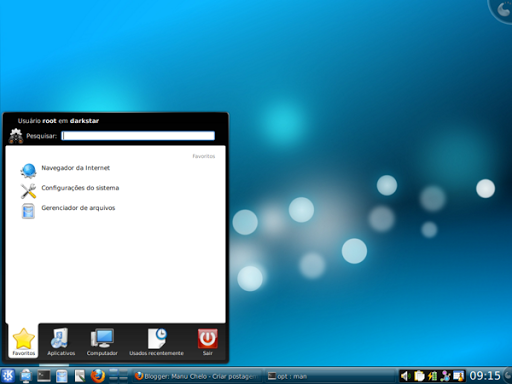The height and width of the screenshot is (384, 512).
Task: Open the network connections tray icon
Action: 445,376
